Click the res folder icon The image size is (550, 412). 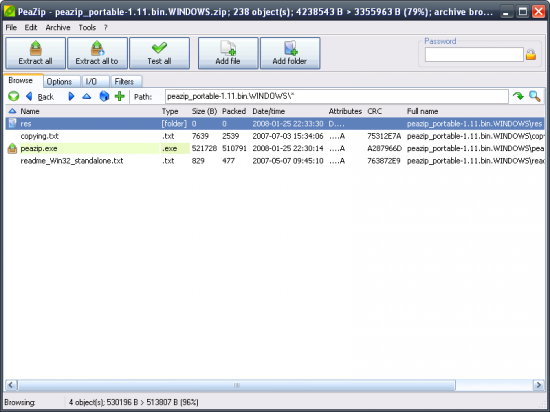[12, 123]
